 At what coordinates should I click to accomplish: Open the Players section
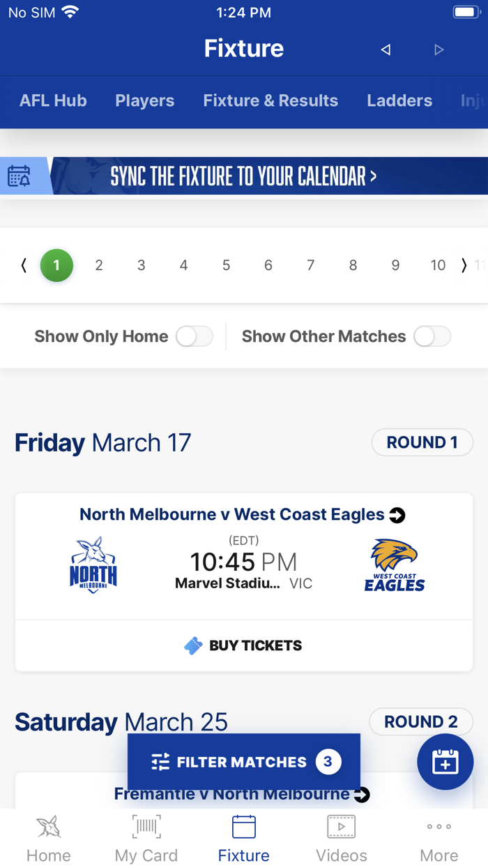144,100
